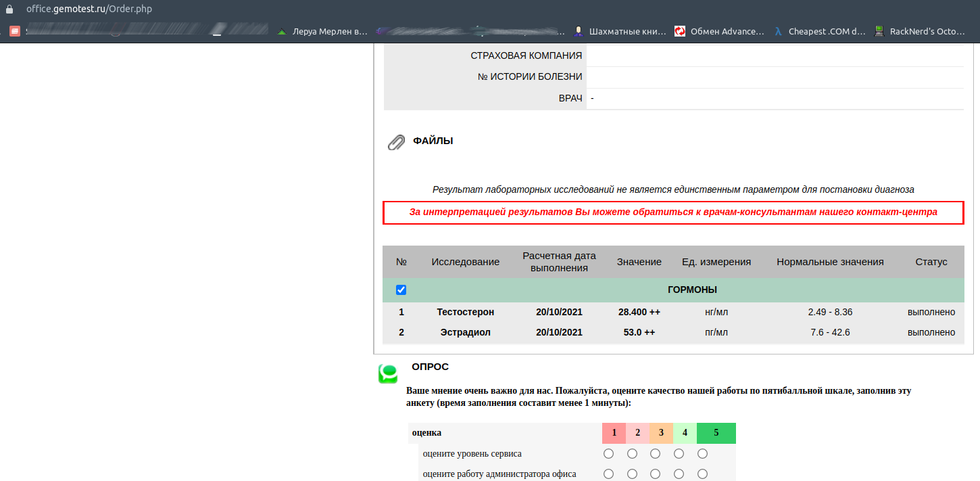Click the paperclip icon next to ФАЙЛЫ
This screenshot has width=980, height=481.
click(395, 142)
